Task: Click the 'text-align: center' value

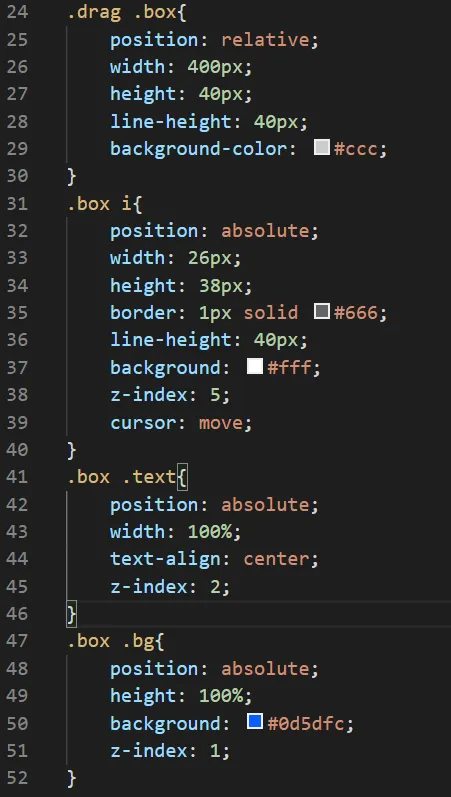Action: pos(276,560)
